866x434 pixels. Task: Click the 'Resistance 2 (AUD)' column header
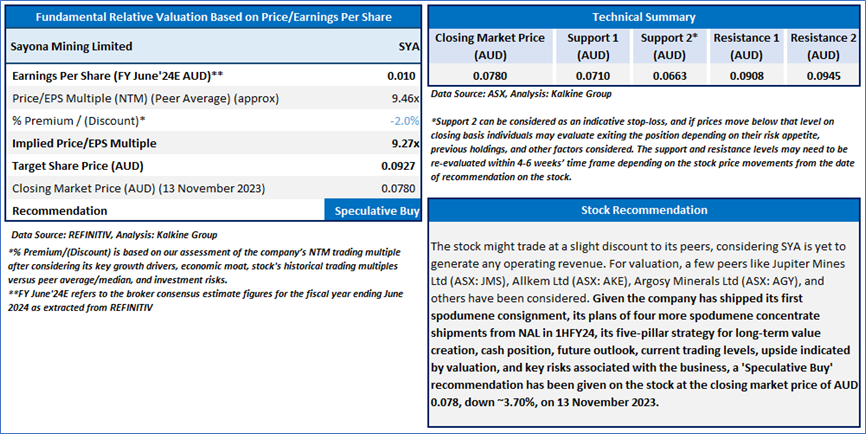tap(823, 46)
